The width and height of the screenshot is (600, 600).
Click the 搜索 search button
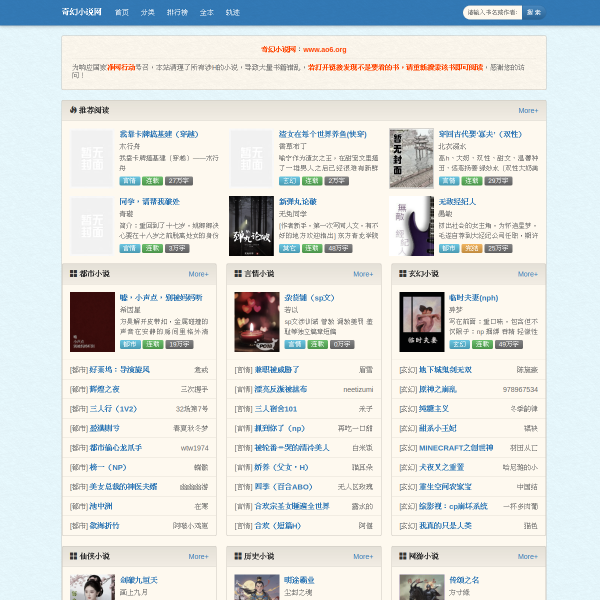pos(534,13)
